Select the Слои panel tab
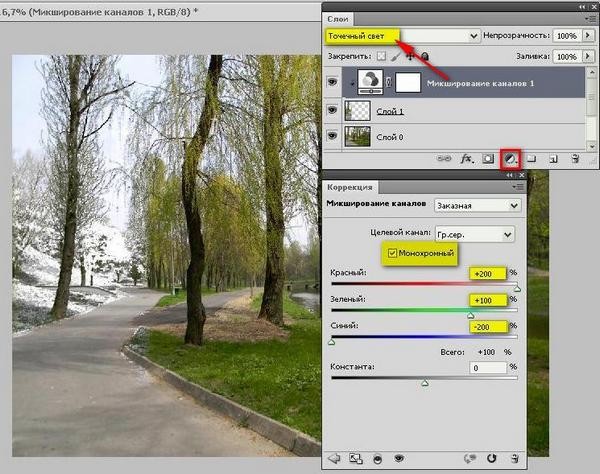 click(x=338, y=19)
